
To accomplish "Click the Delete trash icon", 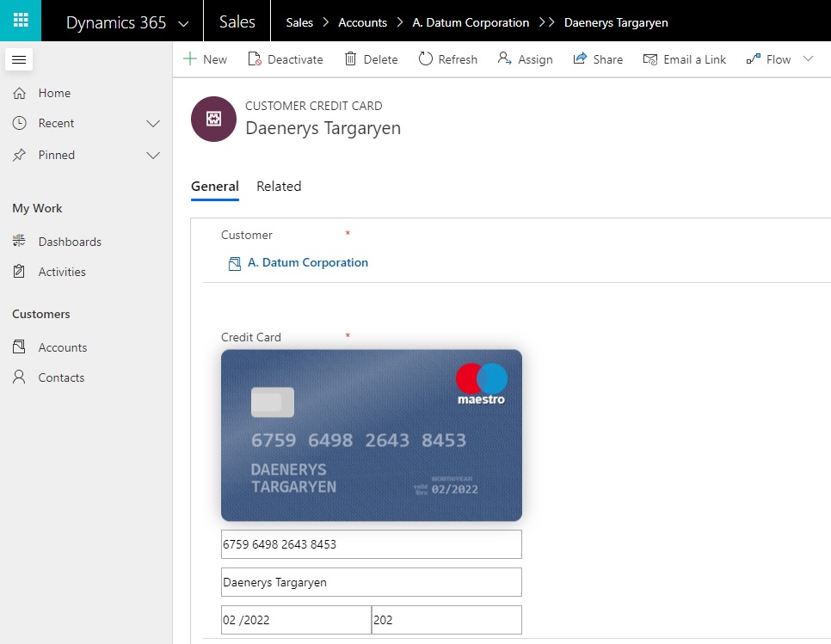I will [350, 58].
